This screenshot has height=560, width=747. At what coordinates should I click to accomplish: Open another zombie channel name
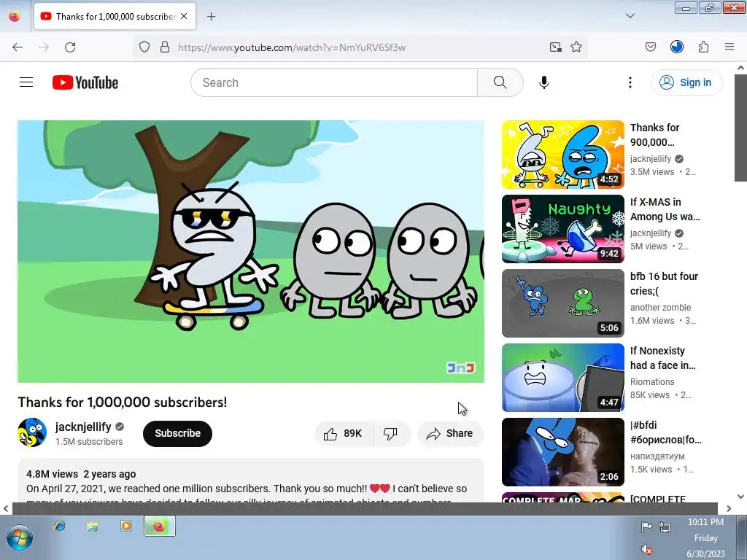(x=660, y=308)
